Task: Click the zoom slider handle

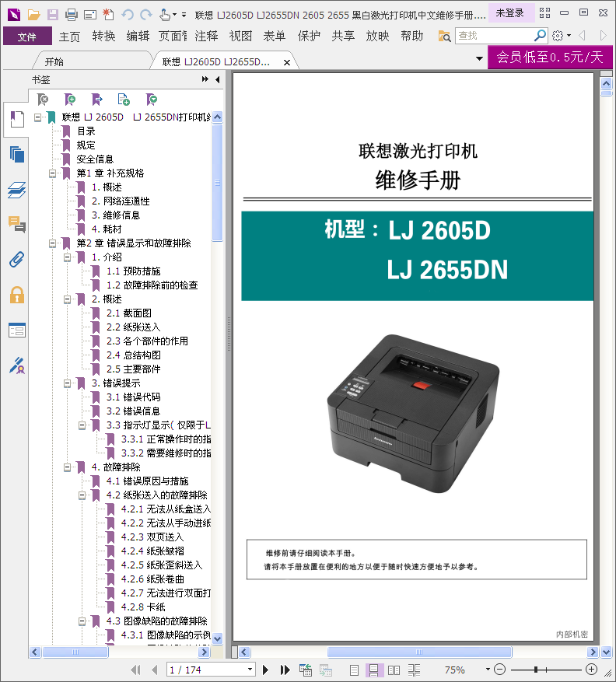Action: pos(536,670)
